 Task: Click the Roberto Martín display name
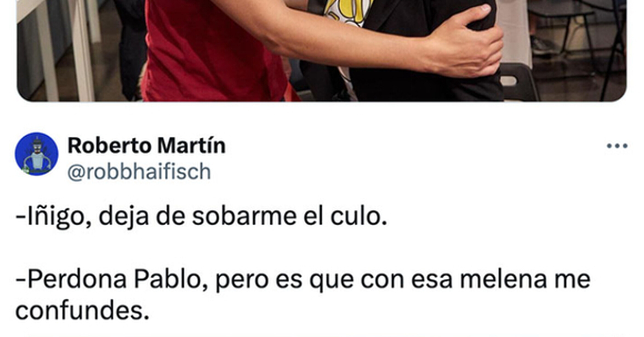pyautogui.click(x=147, y=145)
